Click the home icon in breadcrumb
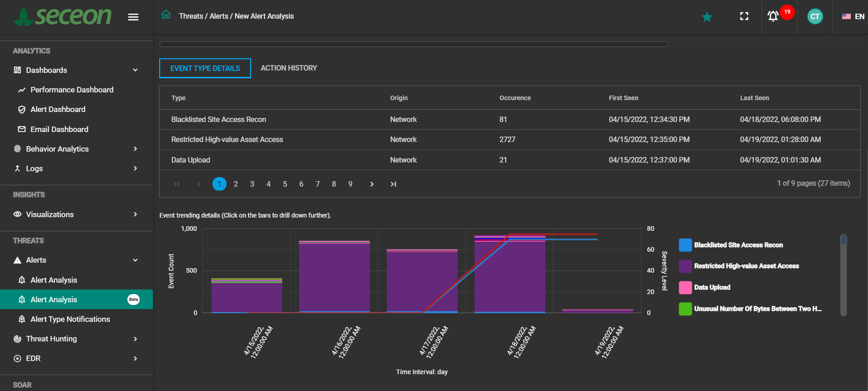Image resolution: width=868 pixels, height=391 pixels. tap(166, 15)
